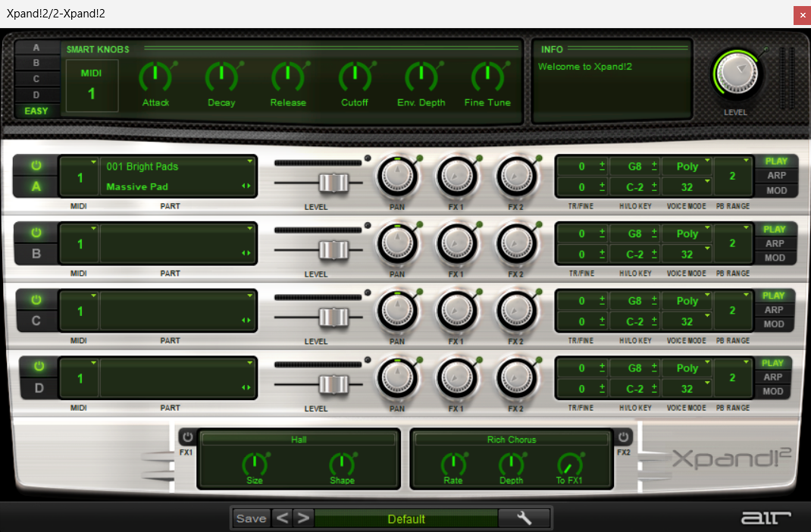Image resolution: width=811 pixels, height=532 pixels.
Task: Open settings with the wrench icon
Action: (x=524, y=518)
